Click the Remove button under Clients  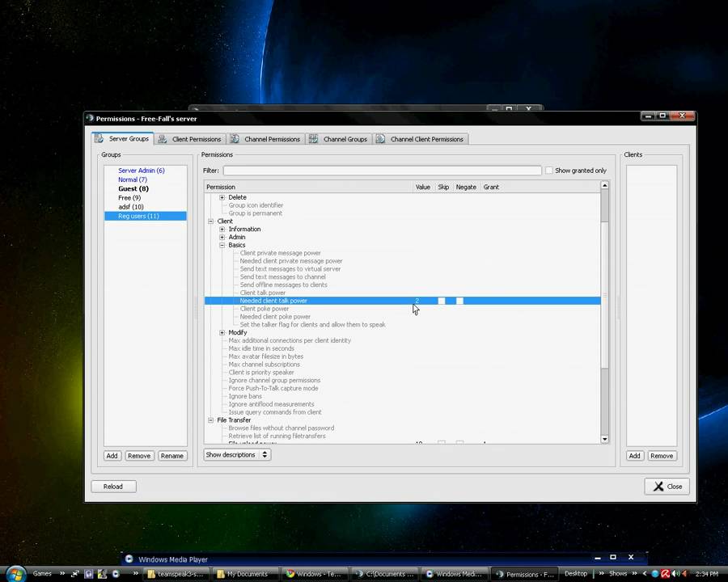[662, 456]
